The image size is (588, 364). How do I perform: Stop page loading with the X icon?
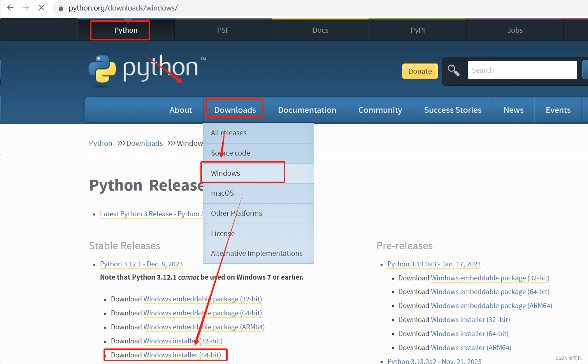point(41,8)
